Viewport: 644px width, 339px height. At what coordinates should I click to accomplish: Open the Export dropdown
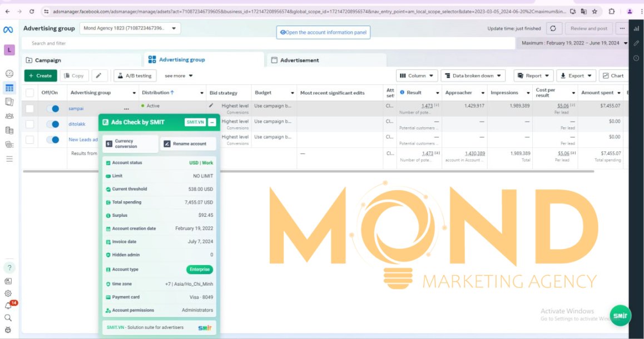click(576, 76)
